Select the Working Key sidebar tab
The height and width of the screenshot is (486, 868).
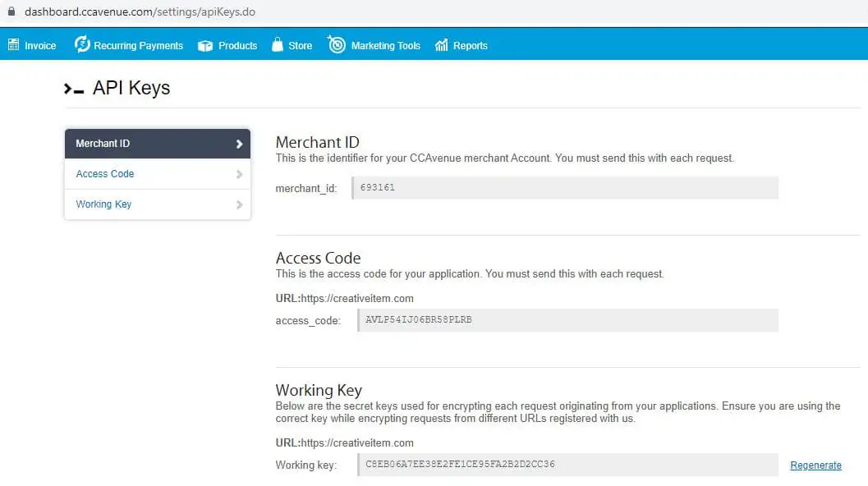103,204
